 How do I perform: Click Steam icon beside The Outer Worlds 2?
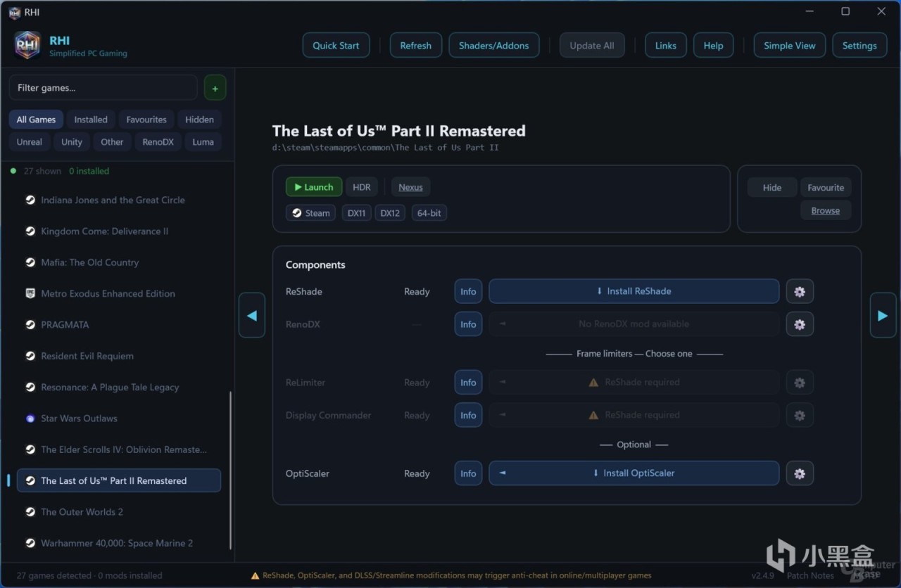pos(30,512)
